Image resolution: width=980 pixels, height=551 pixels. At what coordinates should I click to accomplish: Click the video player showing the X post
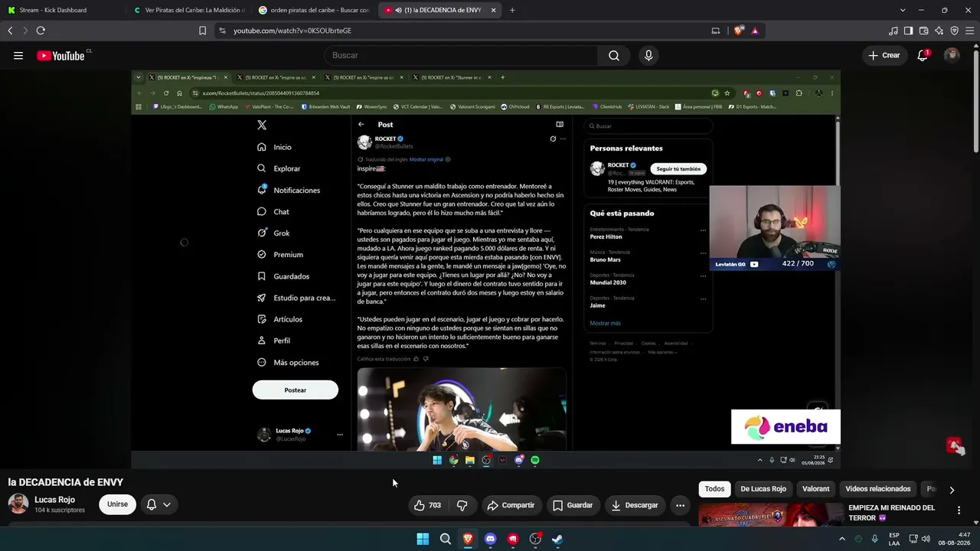485,269
